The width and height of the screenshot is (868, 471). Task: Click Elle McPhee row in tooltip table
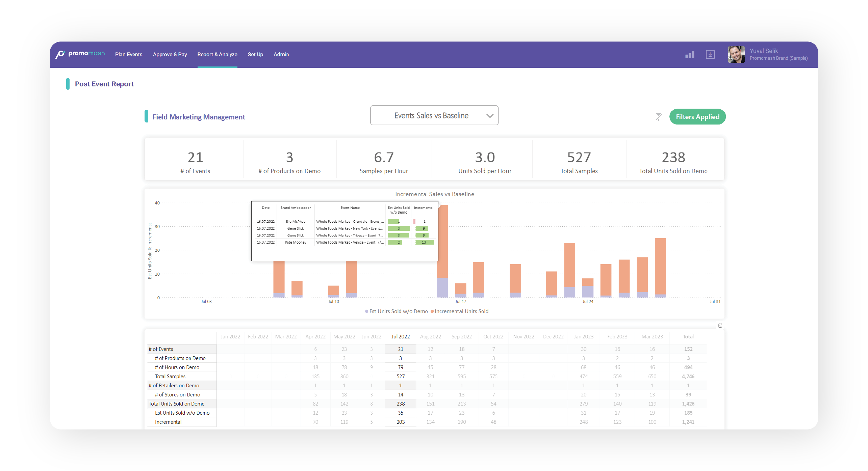click(x=345, y=222)
